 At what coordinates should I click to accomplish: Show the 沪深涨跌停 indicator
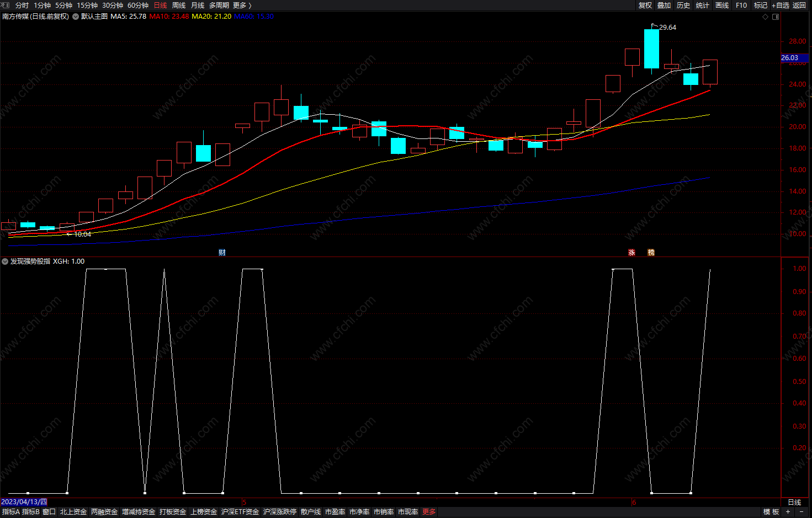280,512
